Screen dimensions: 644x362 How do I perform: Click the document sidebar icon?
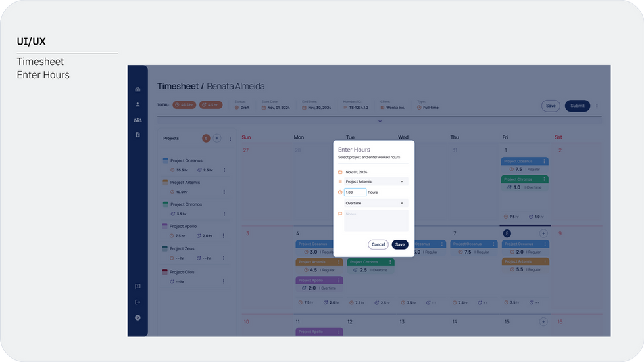(x=137, y=135)
